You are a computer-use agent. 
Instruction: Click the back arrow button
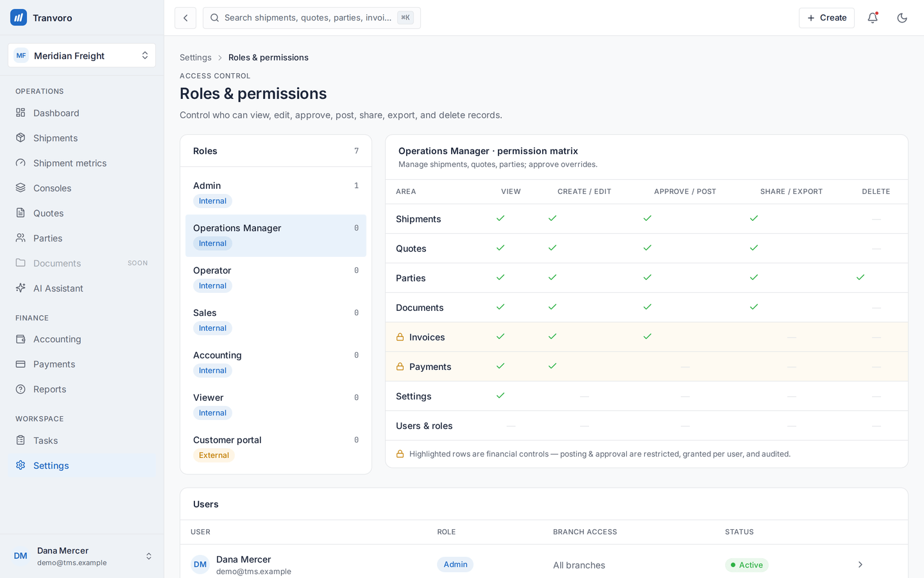pos(185,18)
